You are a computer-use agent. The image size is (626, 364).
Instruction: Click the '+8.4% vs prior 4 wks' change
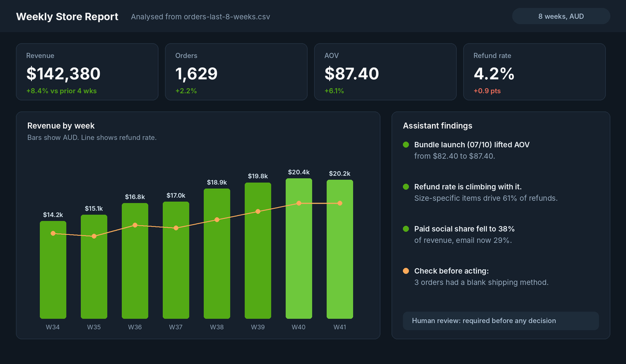coord(61,91)
